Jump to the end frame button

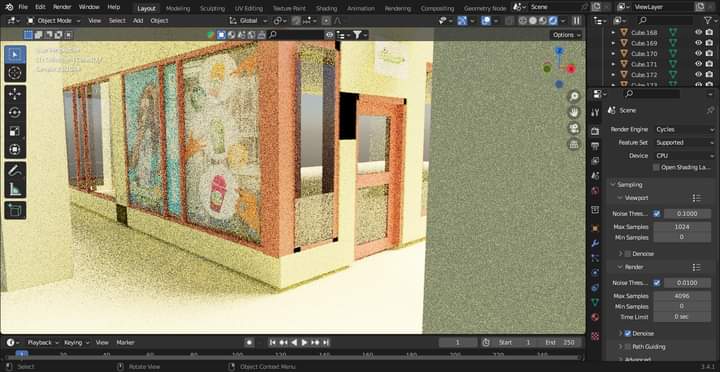pos(326,343)
